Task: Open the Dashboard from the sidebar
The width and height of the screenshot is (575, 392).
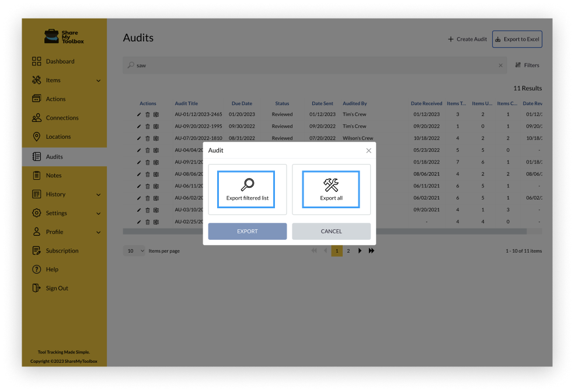Action: (59, 61)
